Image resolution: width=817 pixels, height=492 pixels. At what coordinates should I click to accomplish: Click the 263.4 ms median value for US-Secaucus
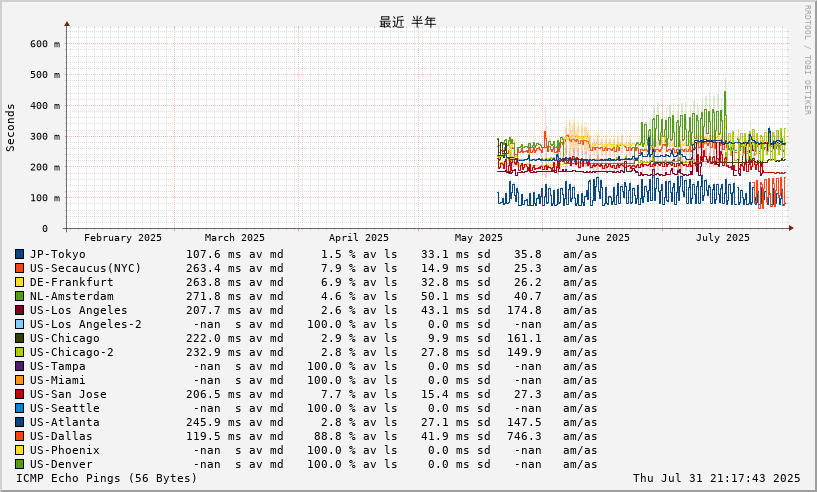pos(214,268)
